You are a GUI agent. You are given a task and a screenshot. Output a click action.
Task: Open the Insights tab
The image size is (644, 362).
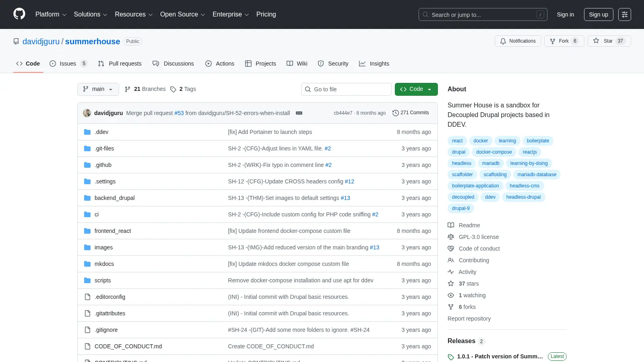click(374, 64)
